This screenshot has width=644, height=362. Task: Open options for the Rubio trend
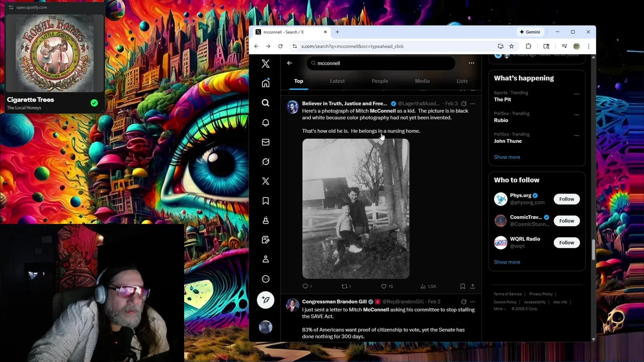coord(577,115)
